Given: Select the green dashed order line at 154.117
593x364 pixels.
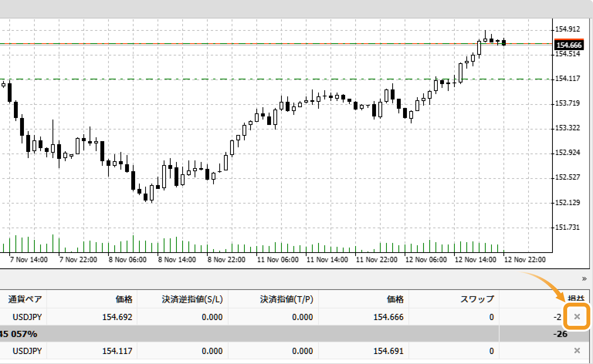Looking at the screenshot, I should pyautogui.click(x=276, y=79).
